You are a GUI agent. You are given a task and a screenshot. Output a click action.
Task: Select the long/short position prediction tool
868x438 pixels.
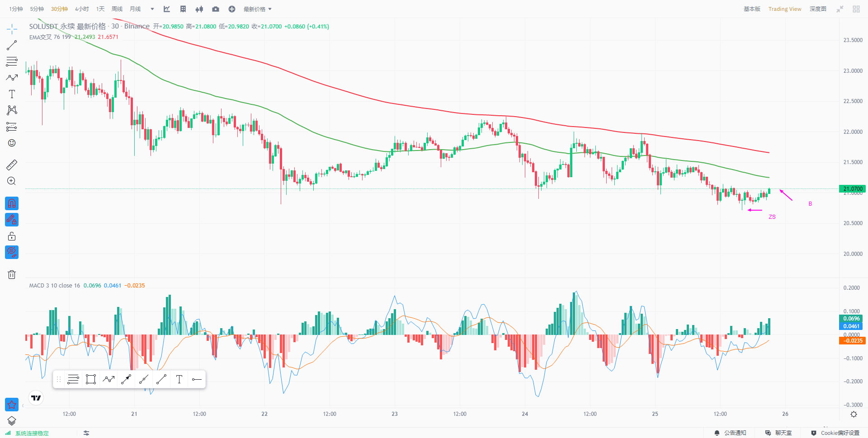12,127
